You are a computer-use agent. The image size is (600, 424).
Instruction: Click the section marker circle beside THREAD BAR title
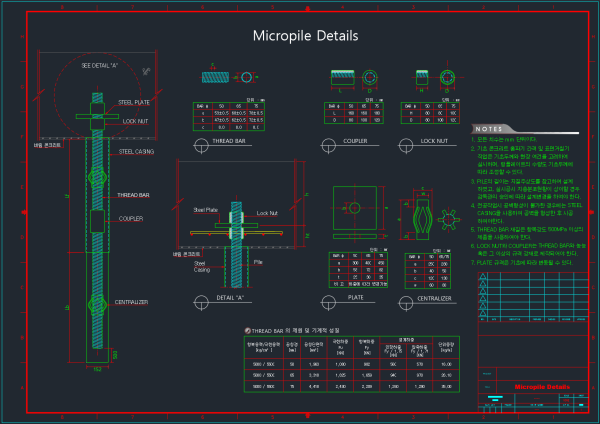click(201, 145)
